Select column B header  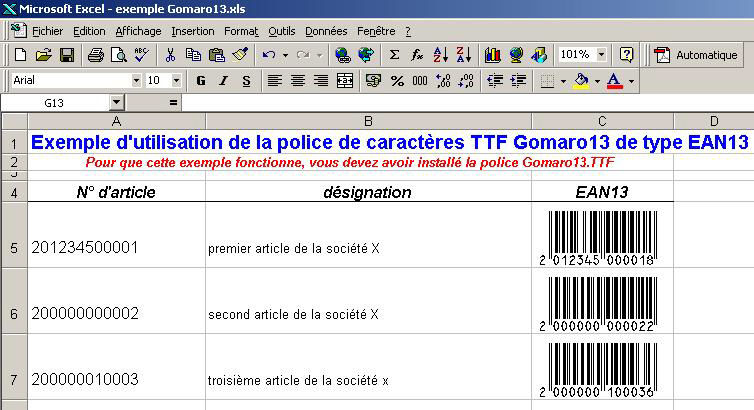368,121
